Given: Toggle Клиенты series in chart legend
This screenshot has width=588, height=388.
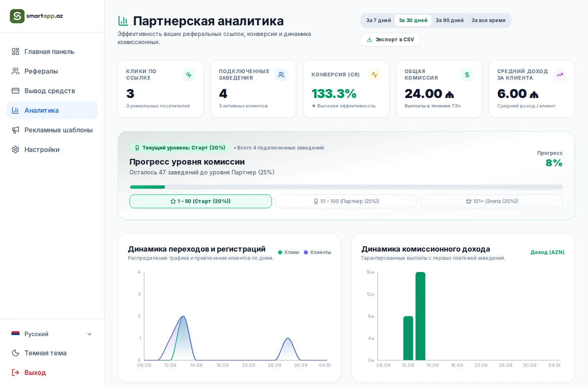Looking at the screenshot, I should [x=317, y=252].
